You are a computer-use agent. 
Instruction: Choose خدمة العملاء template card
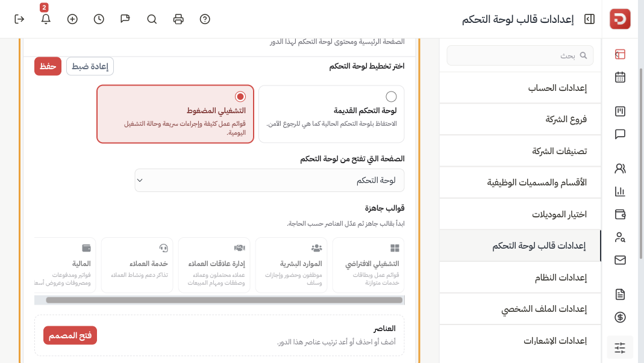[x=137, y=265]
